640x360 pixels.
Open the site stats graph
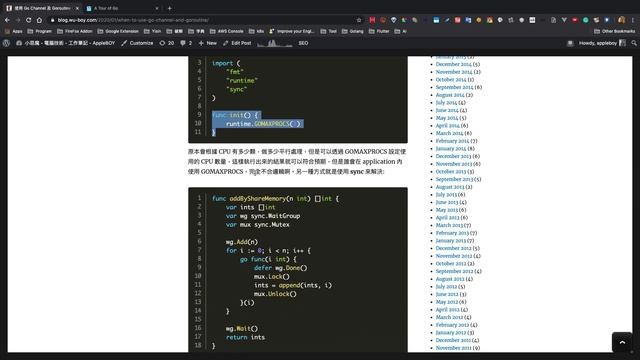coord(275,43)
